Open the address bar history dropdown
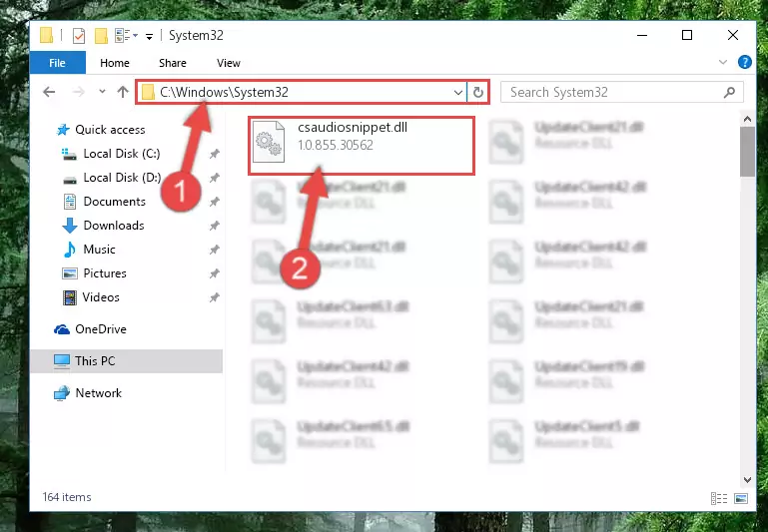Screen dimensions: 768x532 click(458, 92)
